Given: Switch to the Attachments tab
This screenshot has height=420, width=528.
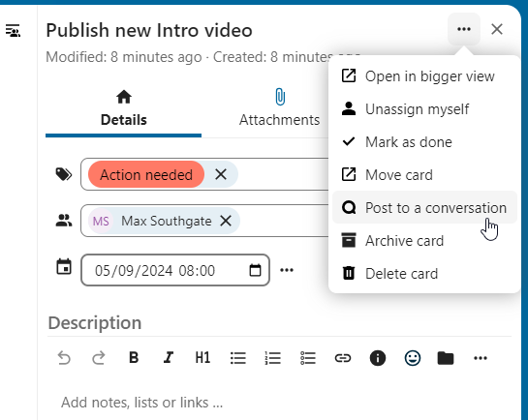Looking at the screenshot, I should (x=279, y=108).
